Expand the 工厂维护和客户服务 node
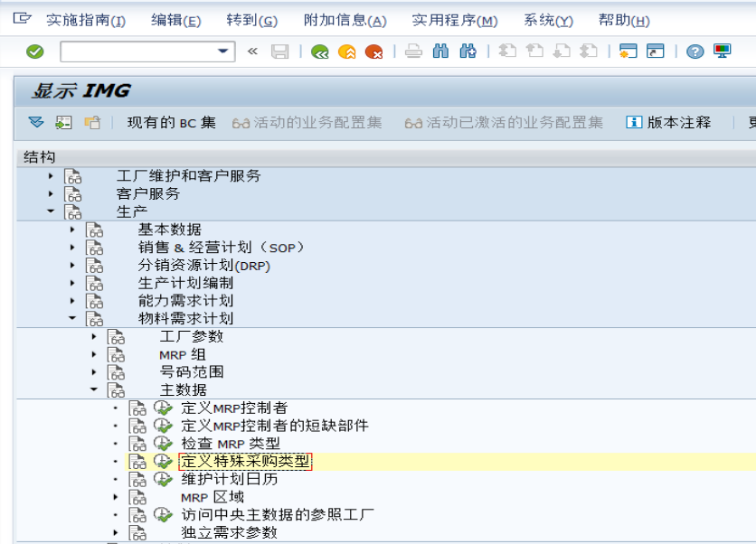This screenshot has width=756, height=544. click(51, 176)
